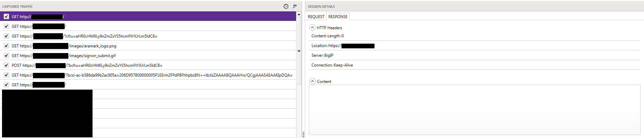Image resolution: width=644 pixels, height=138 pixels.
Task: Click inside the empty Content text area
Action: pos(474,110)
